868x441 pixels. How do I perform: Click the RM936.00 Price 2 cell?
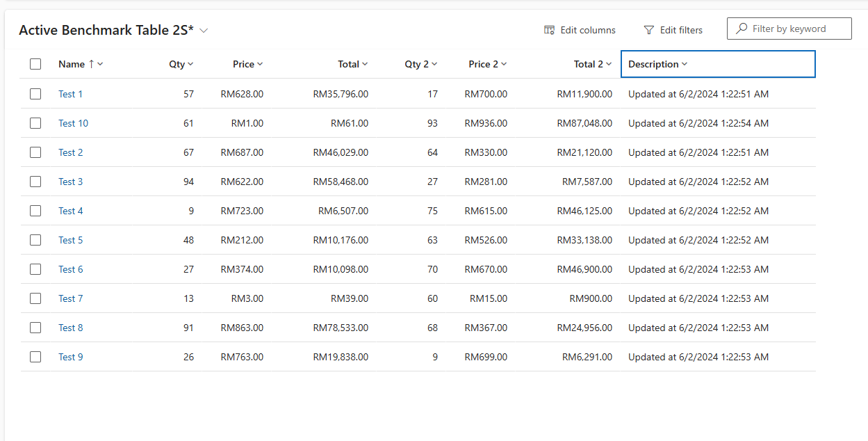pyautogui.click(x=486, y=123)
